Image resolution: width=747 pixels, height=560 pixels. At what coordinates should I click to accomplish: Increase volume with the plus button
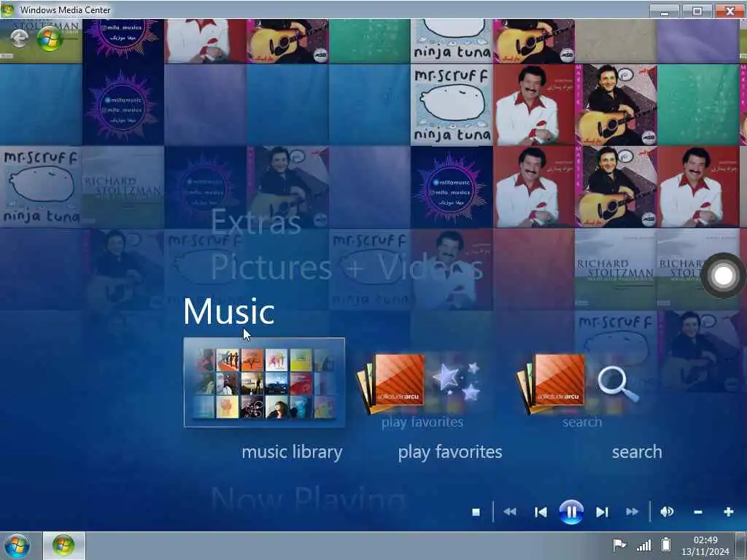pyautogui.click(x=729, y=512)
